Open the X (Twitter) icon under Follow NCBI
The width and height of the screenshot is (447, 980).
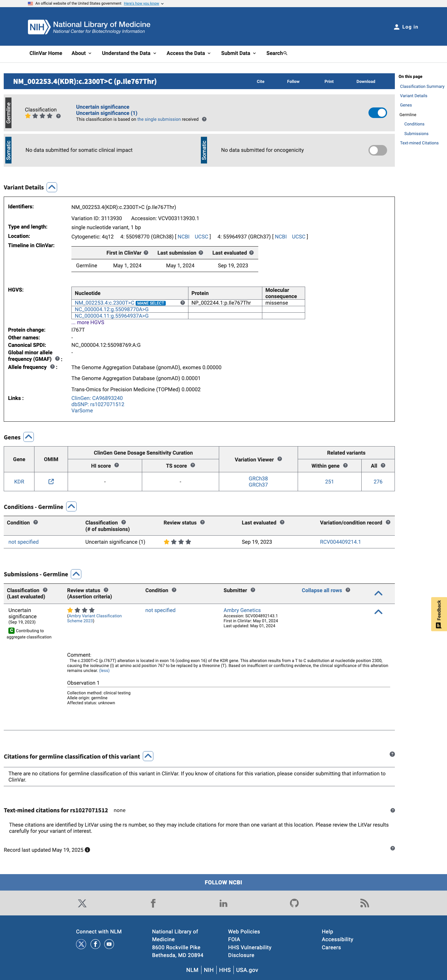[82, 903]
